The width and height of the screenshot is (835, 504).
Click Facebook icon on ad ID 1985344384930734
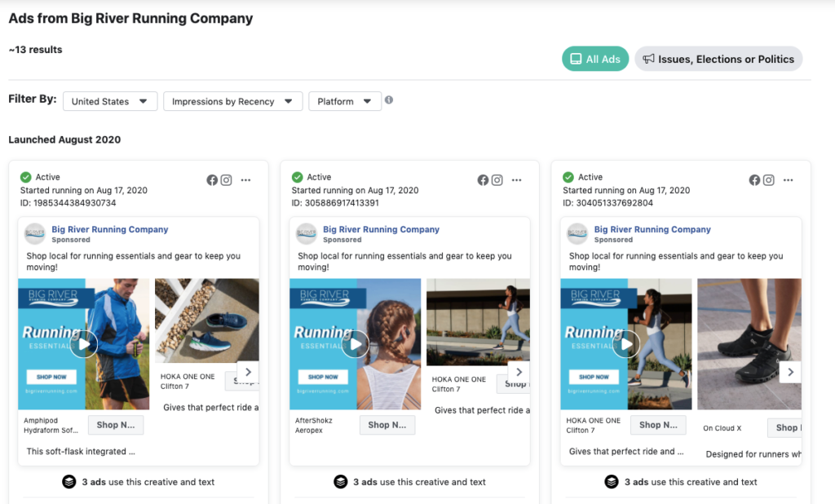[212, 180]
